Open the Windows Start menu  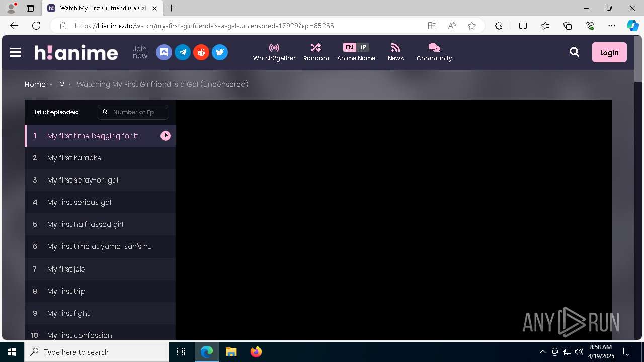tap(12, 352)
